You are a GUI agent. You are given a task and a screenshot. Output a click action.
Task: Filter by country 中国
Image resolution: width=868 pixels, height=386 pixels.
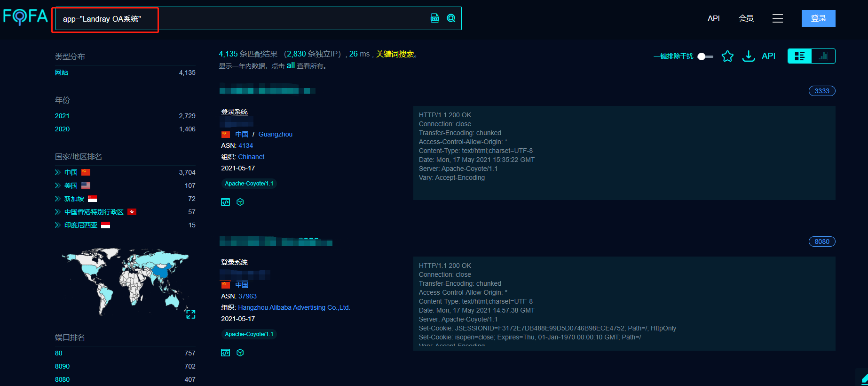(71, 172)
